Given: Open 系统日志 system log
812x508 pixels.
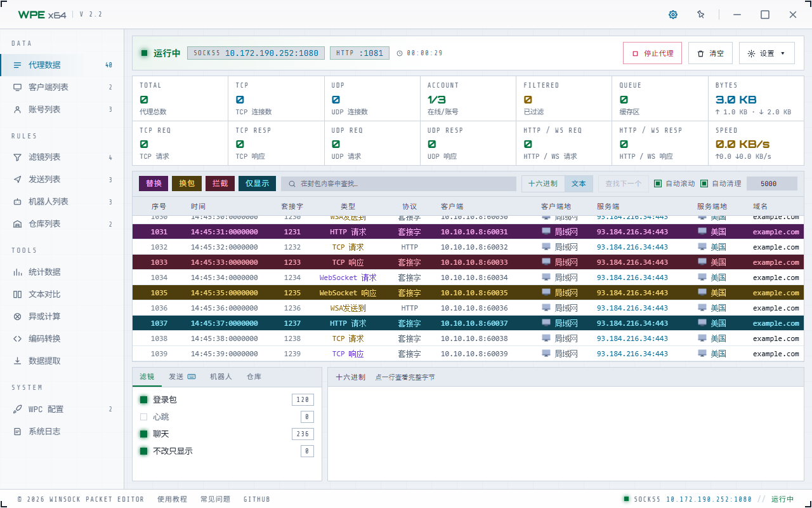Looking at the screenshot, I should [62, 431].
